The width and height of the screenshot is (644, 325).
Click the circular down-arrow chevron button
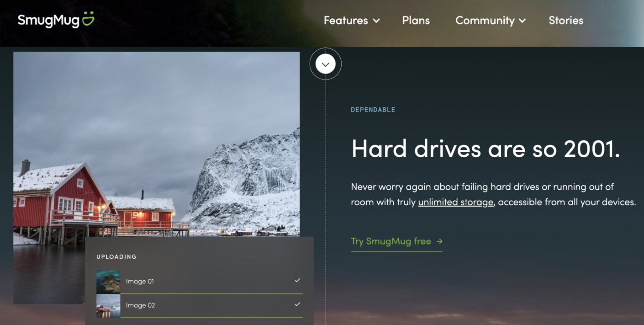click(x=325, y=64)
